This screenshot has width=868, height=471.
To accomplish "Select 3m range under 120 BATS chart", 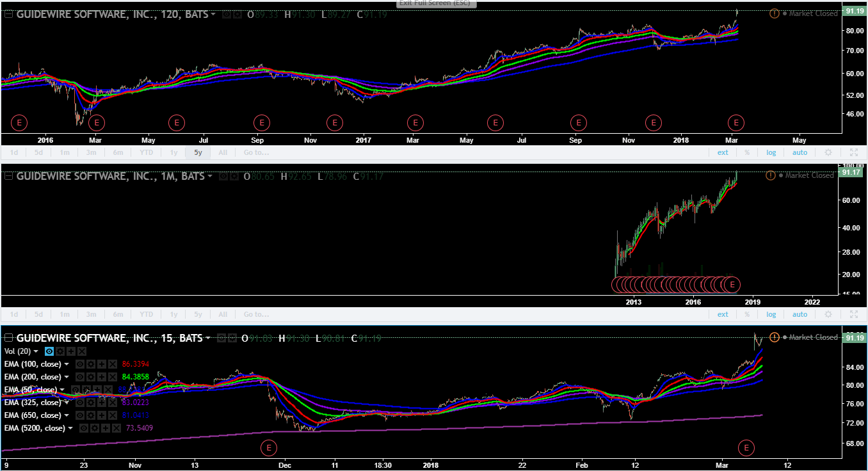I will [x=92, y=152].
